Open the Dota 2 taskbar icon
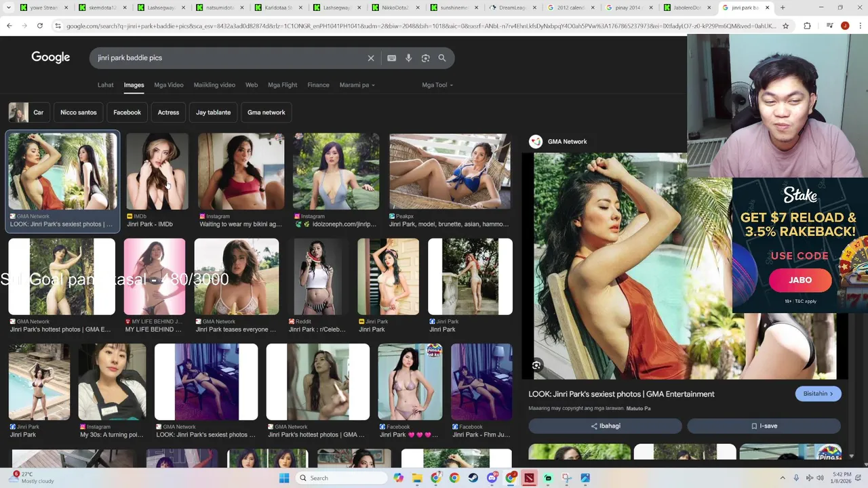Image resolution: width=868 pixels, height=488 pixels. (529, 478)
